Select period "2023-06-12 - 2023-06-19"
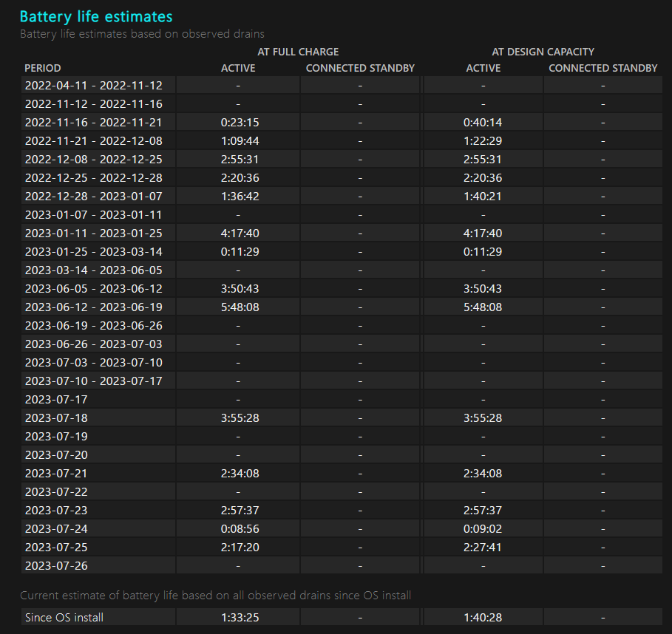The width and height of the screenshot is (672, 634). [x=93, y=307]
